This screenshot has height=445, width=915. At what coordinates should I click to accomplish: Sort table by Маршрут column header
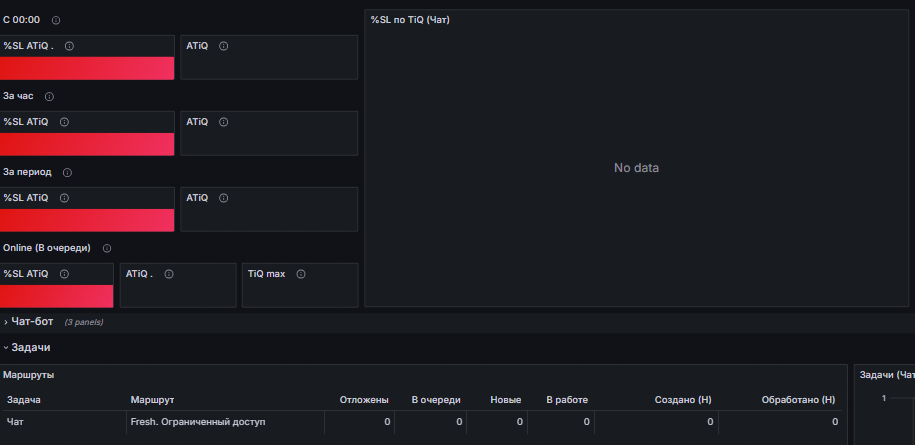[152, 400]
